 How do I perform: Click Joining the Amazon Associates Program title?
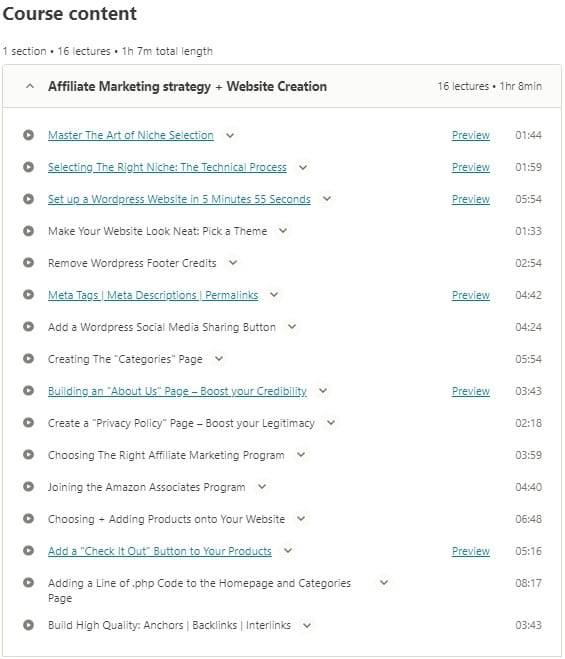click(x=147, y=487)
